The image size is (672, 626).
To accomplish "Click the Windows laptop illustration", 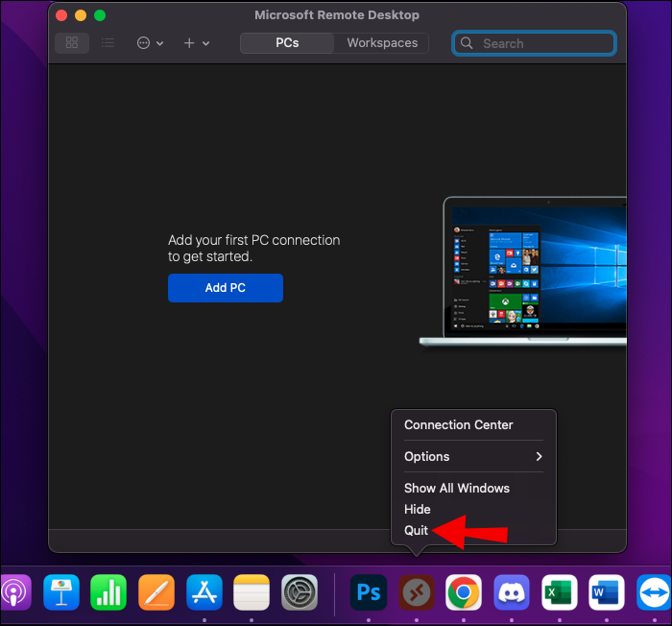I will 523,271.
